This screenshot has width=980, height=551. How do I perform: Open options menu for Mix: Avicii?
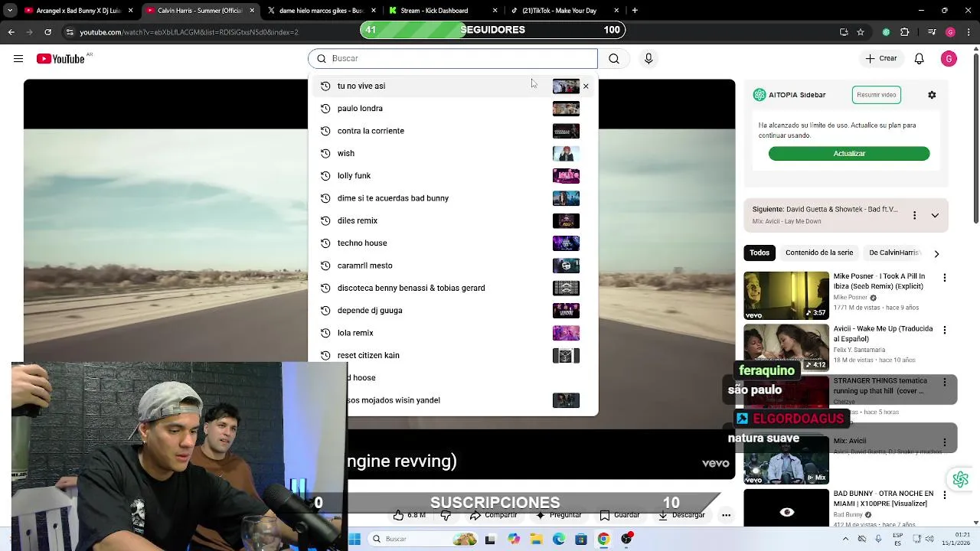click(944, 442)
